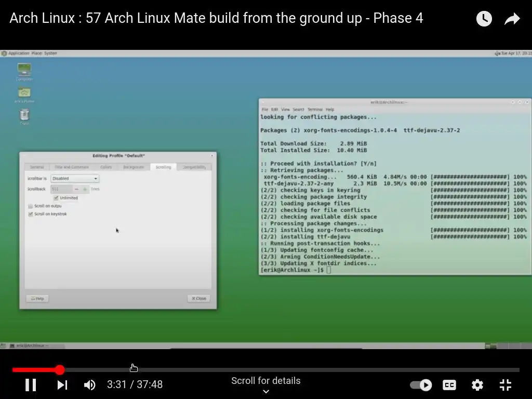Open the System menu in top panel
The width and height of the screenshot is (532, 399).
[x=50, y=54]
